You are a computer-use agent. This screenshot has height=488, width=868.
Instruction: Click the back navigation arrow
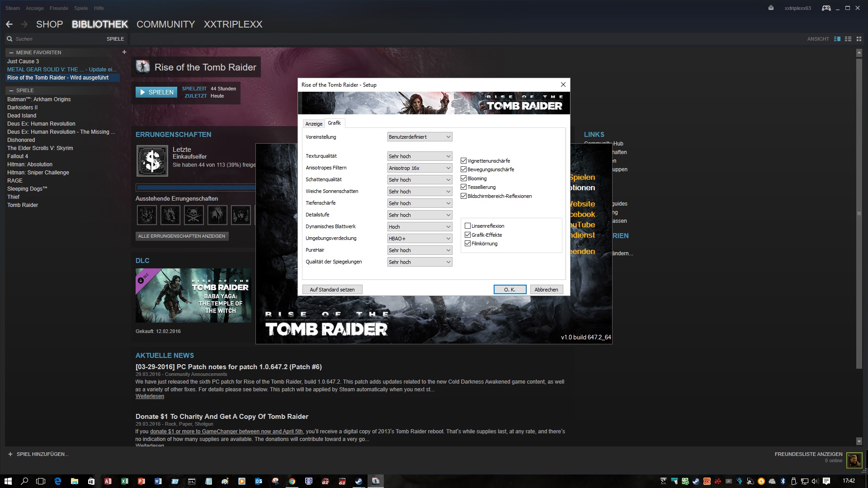9,24
